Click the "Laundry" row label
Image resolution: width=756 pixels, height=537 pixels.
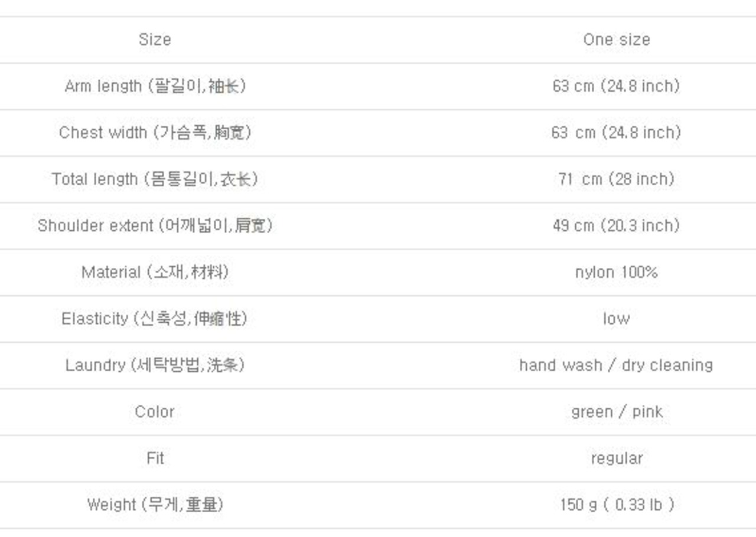pyautogui.click(x=155, y=365)
